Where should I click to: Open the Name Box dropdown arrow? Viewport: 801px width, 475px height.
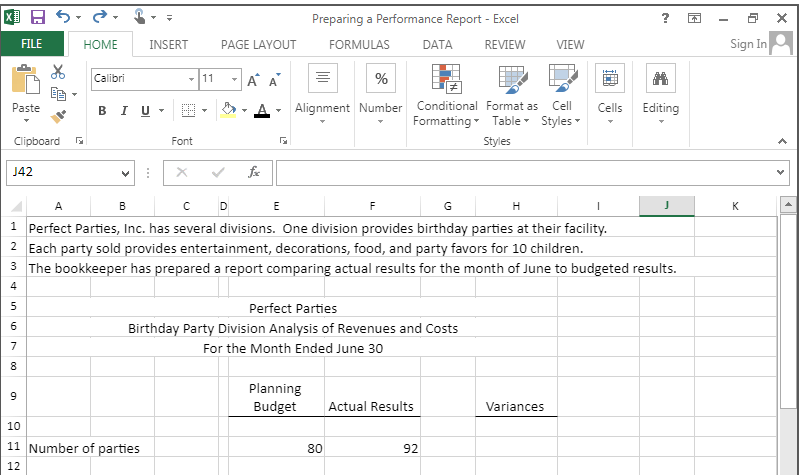(x=125, y=173)
